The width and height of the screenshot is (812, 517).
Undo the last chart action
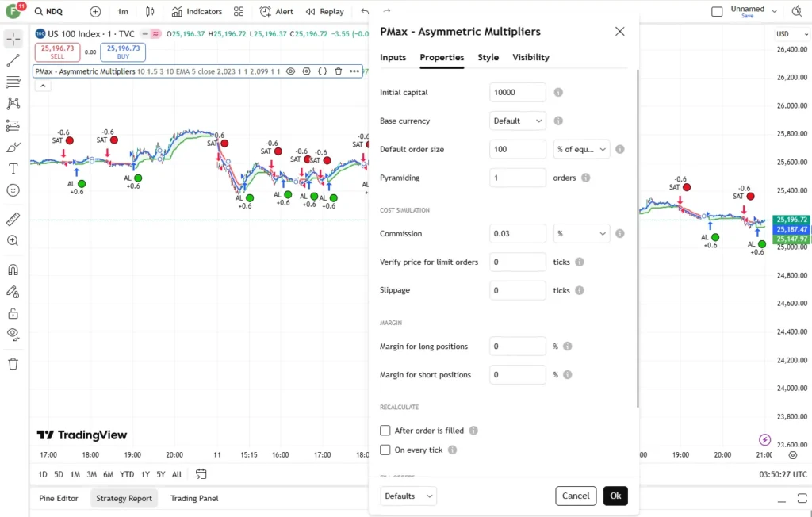pyautogui.click(x=365, y=11)
